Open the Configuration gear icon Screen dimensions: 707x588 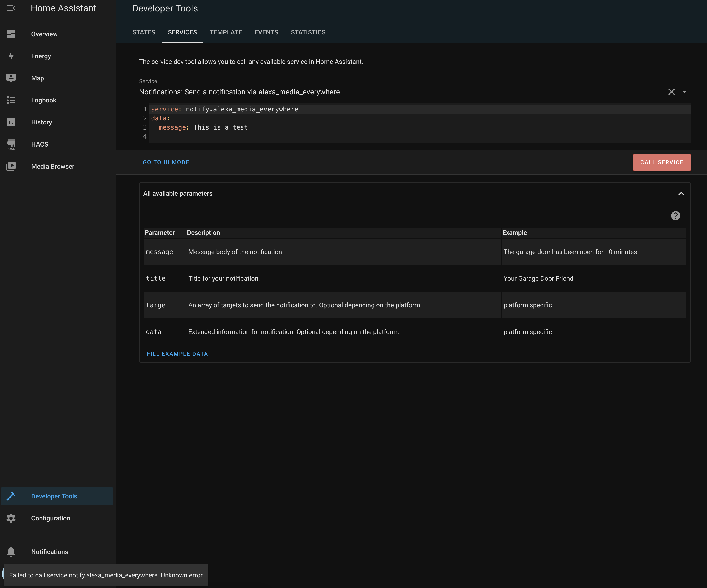click(11, 518)
